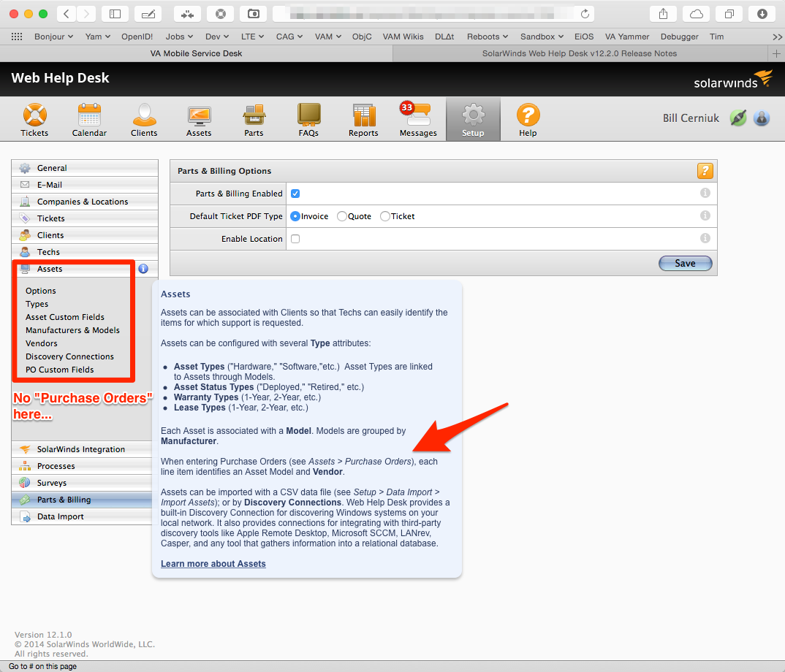Open the Calendar toolbar icon
This screenshot has width=785, height=672.
point(89,120)
